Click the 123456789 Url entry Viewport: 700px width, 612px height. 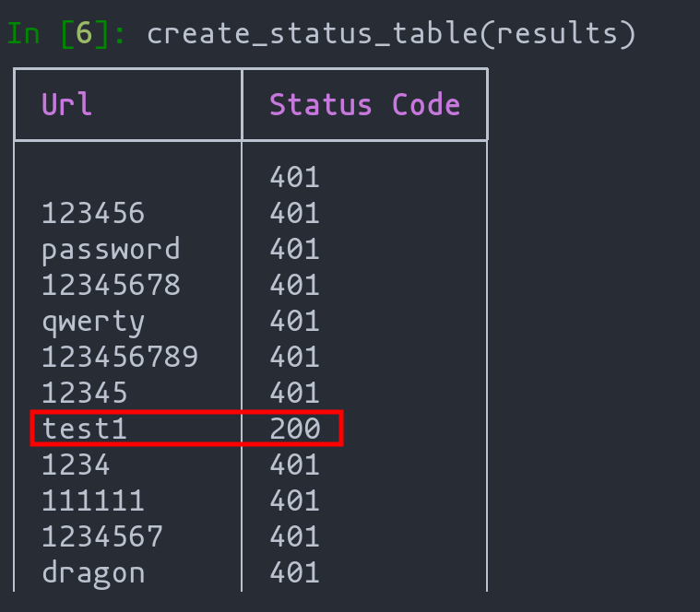point(120,358)
